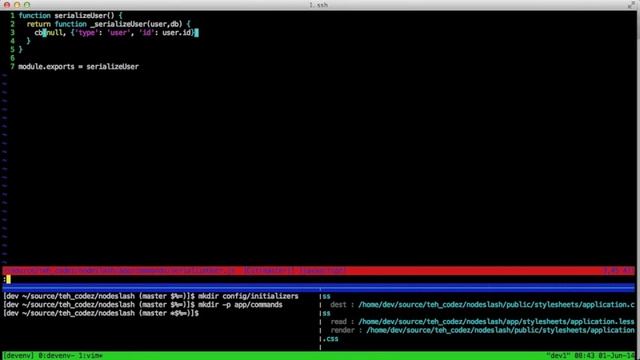Viewport: 640px width, 360px height.
Task: Click '_serializeUser(user,db)' on line 2
Action: tap(136, 24)
